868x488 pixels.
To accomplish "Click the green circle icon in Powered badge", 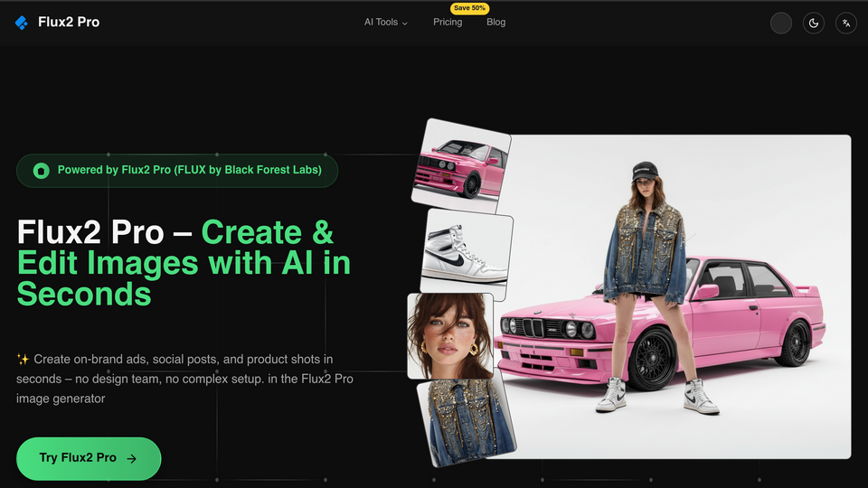I will [x=41, y=171].
